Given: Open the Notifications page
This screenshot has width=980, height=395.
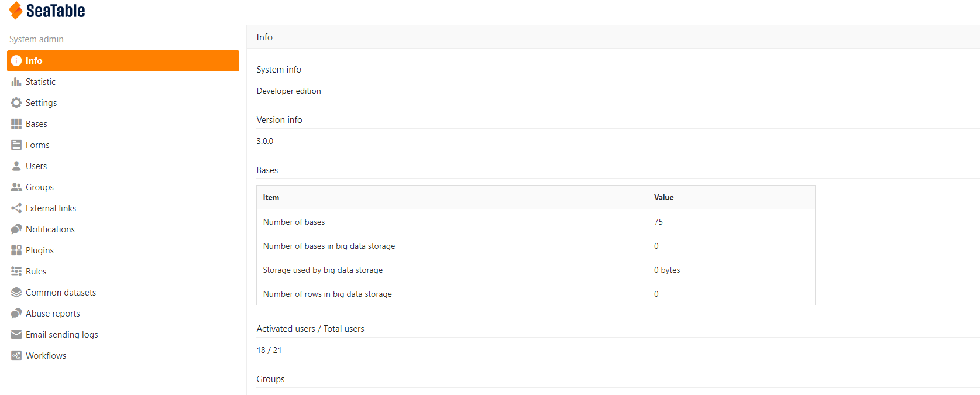Looking at the screenshot, I should tap(50, 229).
